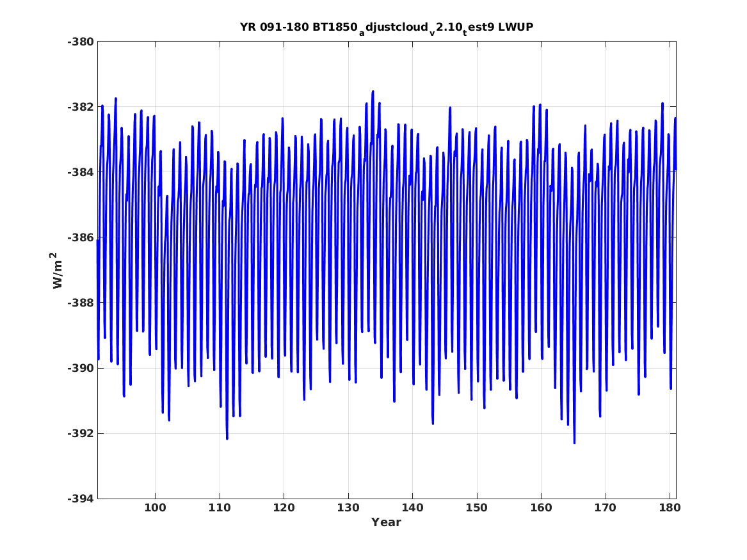Click the y-axis tick label -384
Image resolution: width=747 pixels, height=560 pixels.
[x=81, y=172]
